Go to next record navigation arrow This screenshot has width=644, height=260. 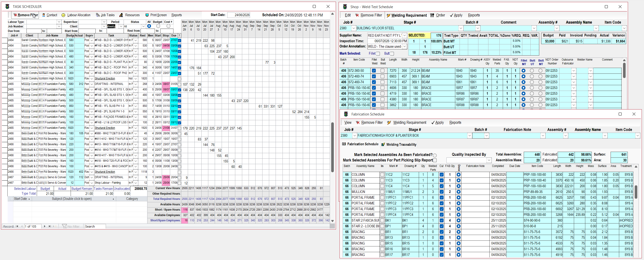click(x=44, y=226)
